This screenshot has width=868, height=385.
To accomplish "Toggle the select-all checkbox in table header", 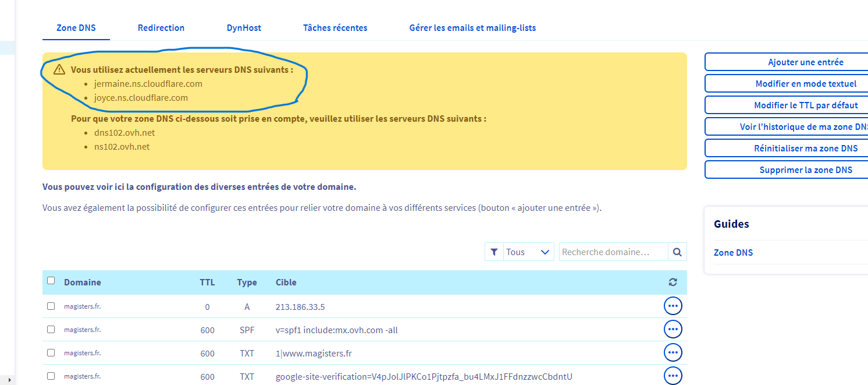I will 51,281.
